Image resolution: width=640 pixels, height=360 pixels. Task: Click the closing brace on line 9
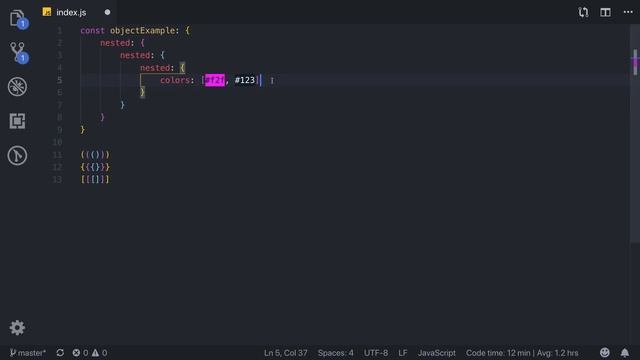click(82, 130)
